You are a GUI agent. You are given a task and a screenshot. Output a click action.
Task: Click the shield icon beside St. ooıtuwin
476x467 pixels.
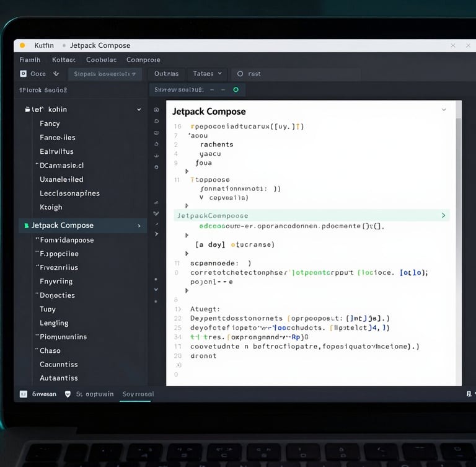(x=68, y=394)
